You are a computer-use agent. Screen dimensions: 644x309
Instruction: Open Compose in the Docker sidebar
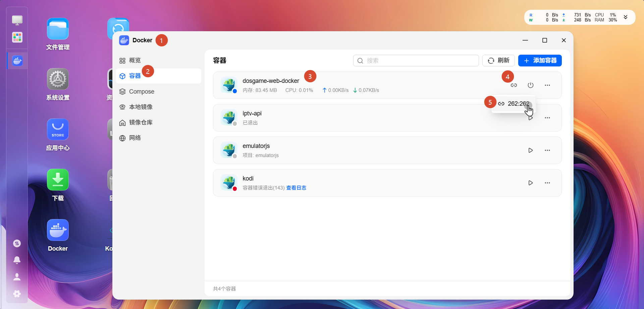pos(158,91)
